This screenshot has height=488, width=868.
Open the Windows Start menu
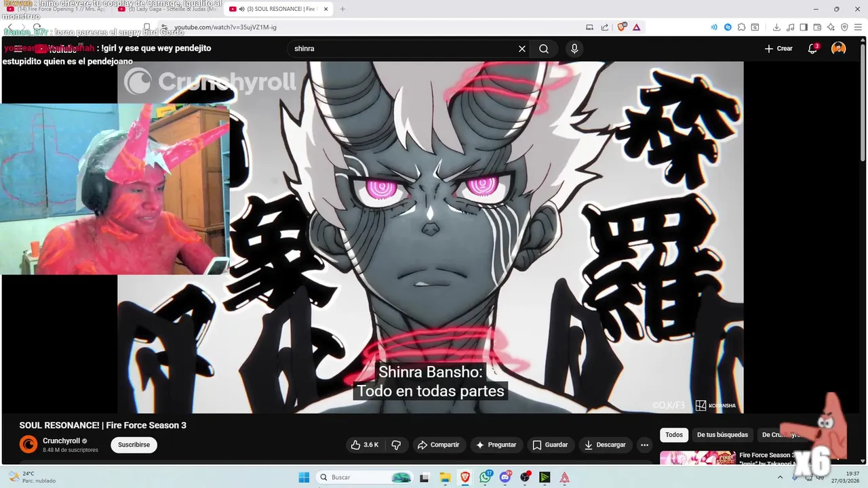304,477
